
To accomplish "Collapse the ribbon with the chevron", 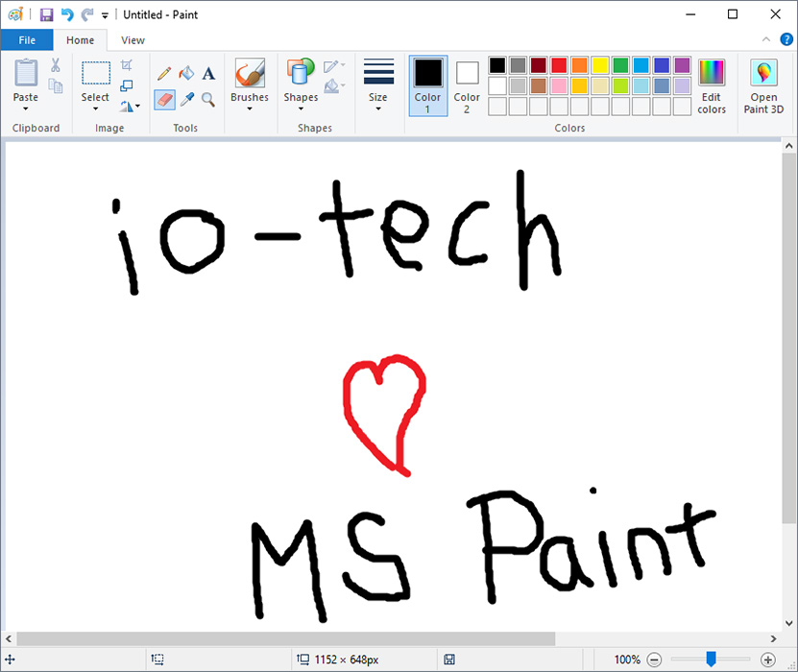I will click(x=766, y=39).
